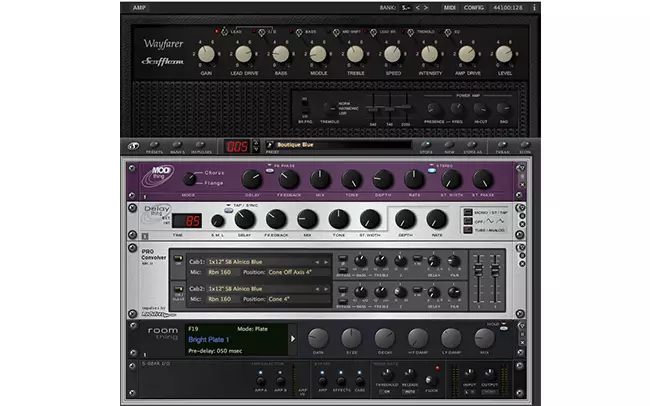Click the TWEAK button
Image resolution: width=650 pixels, height=406 pixels.
(x=502, y=145)
